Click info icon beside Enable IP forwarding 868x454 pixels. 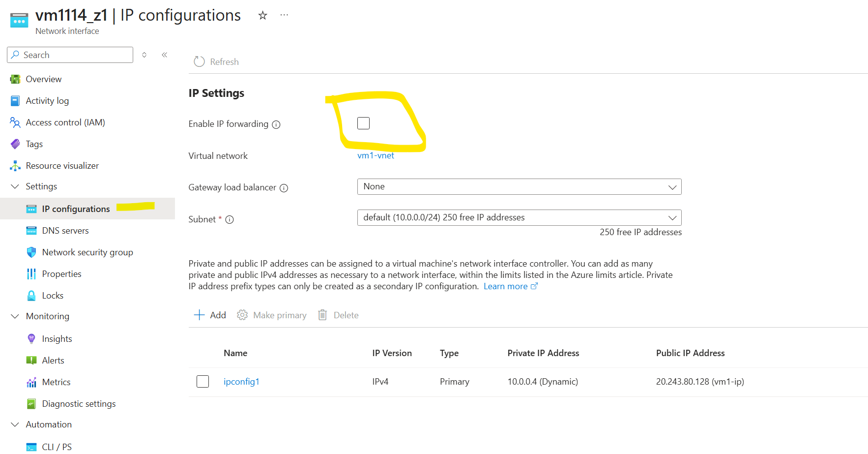click(276, 124)
